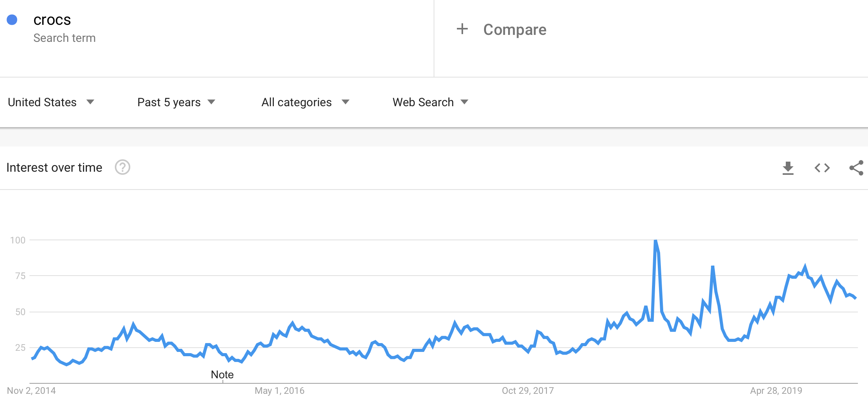
Task: Click the dropdown arrow next to United States
Action: pyautogui.click(x=90, y=102)
